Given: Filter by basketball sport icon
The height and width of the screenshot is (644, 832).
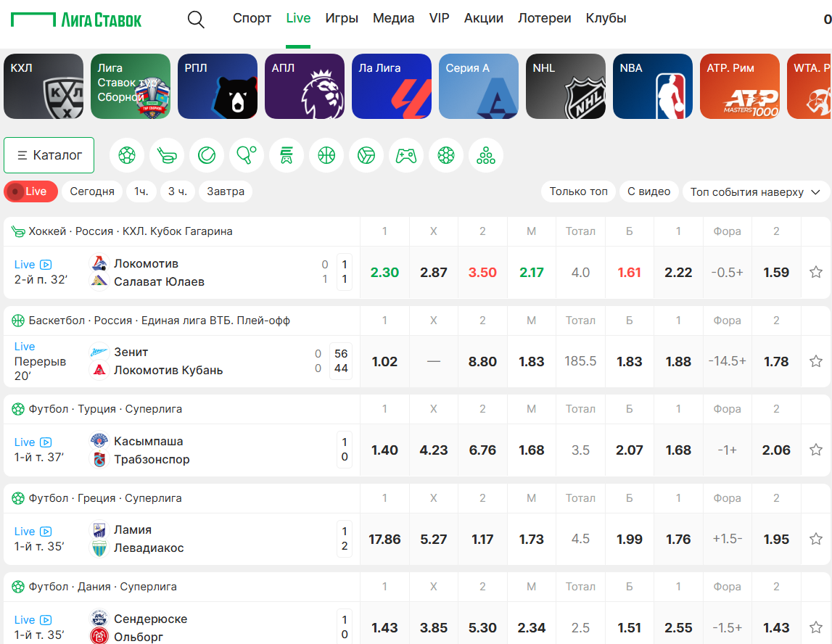Looking at the screenshot, I should pos(326,155).
